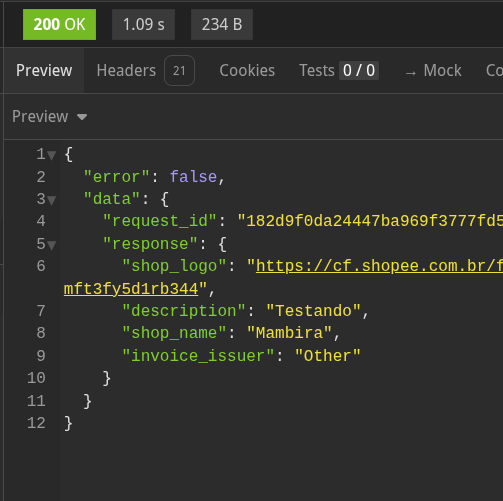Click the Tests 0 / 0 result badge
Viewport: 503px width, 501px height.
(x=359, y=71)
